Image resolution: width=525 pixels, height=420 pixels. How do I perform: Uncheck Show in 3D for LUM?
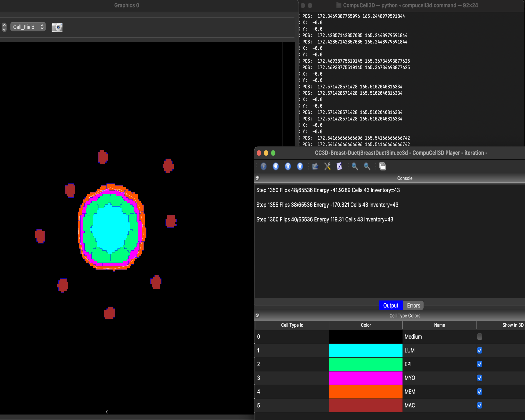tap(479, 350)
